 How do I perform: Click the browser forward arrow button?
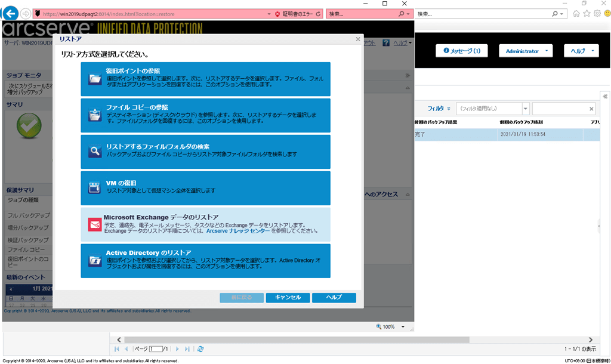coord(25,14)
